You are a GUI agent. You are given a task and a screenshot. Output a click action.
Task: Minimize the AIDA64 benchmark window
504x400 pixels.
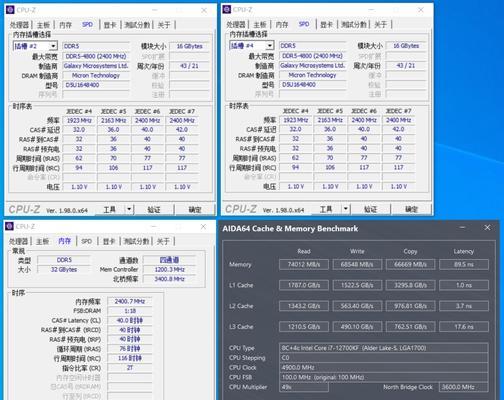[462, 228]
